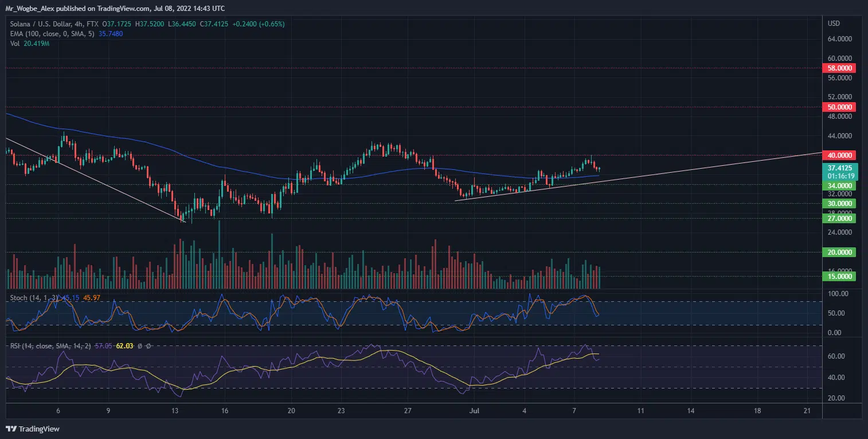Click the green 30.0000 price level label
This screenshot has width=868, height=439.
(x=839, y=204)
